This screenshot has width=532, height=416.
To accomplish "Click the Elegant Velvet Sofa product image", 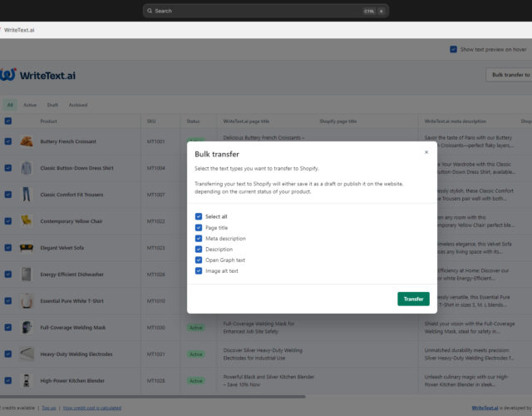I will coord(27,248).
